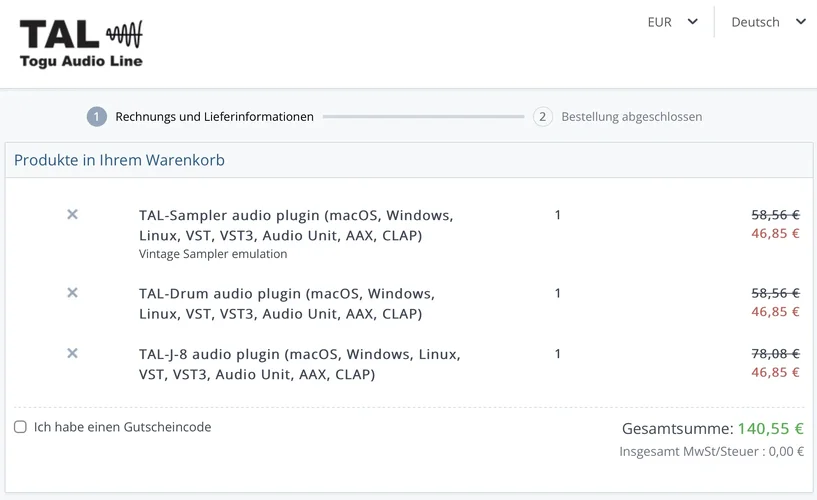Enable the Gutscheincode checkbox
This screenshot has height=500, width=817.
pyautogui.click(x=20, y=427)
